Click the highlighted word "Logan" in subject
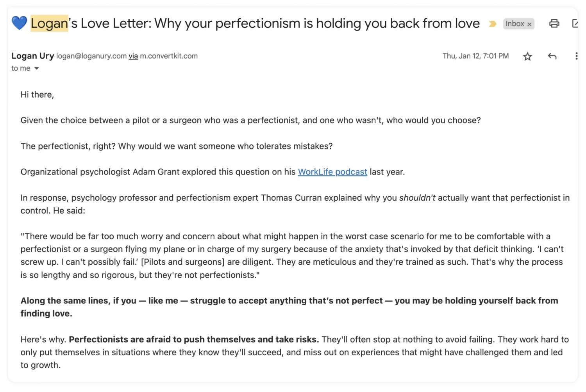The width and height of the screenshot is (586, 392). pos(49,23)
